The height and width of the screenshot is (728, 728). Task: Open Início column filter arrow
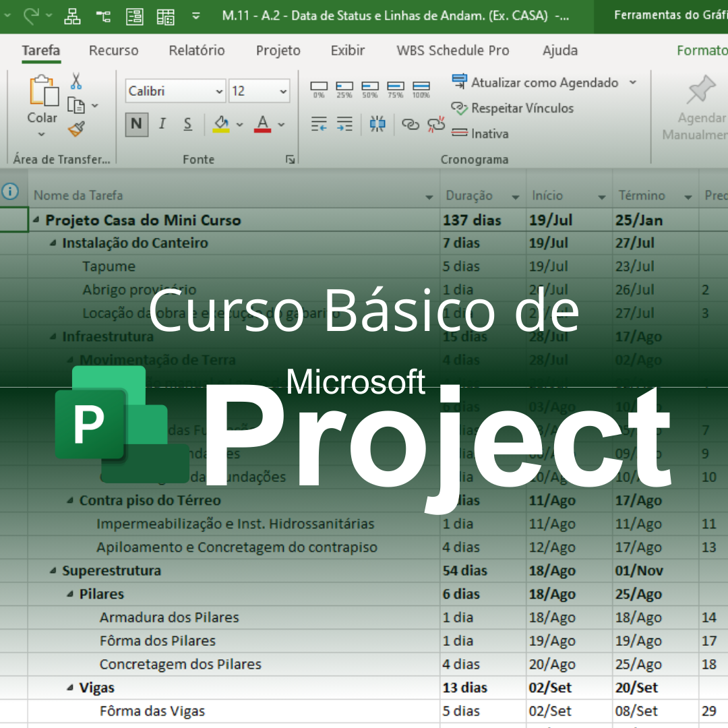[x=602, y=198]
